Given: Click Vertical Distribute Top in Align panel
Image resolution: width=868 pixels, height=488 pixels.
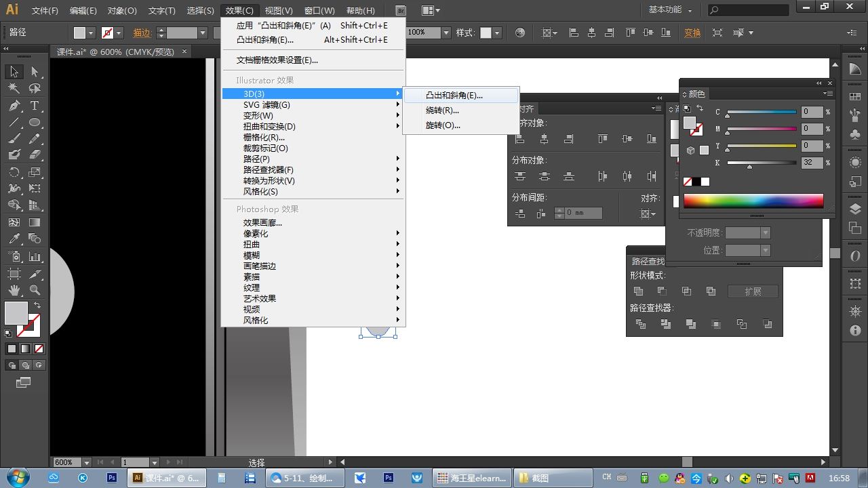Looking at the screenshot, I should click(520, 176).
